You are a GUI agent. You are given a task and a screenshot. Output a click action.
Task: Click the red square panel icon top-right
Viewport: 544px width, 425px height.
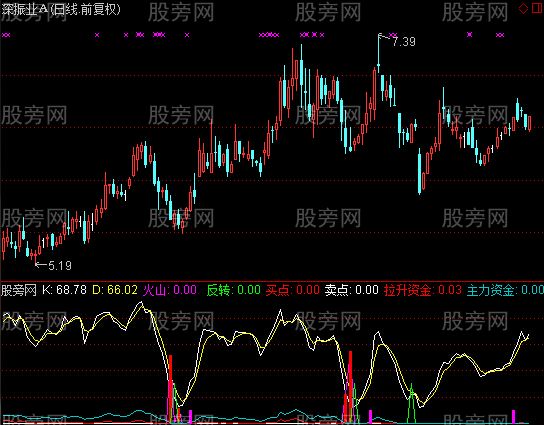[538, 8]
